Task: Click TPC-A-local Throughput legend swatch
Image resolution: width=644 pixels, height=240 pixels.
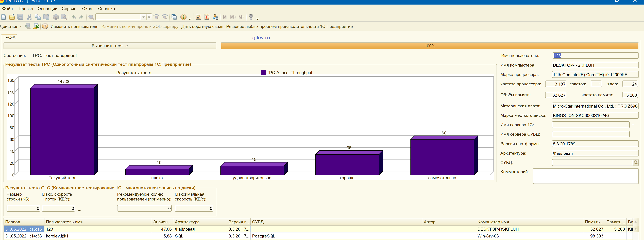Action: click(263, 72)
